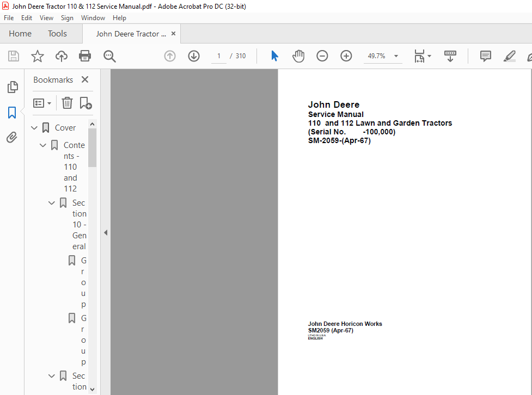Open the Window menu
The height and width of the screenshot is (395, 532).
tap(93, 18)
